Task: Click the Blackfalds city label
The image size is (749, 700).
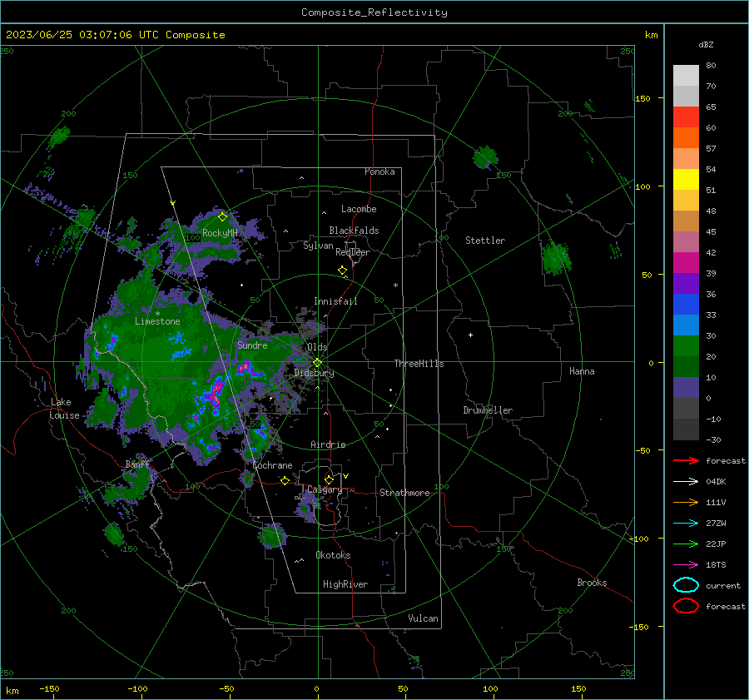Action: (354, 231)
